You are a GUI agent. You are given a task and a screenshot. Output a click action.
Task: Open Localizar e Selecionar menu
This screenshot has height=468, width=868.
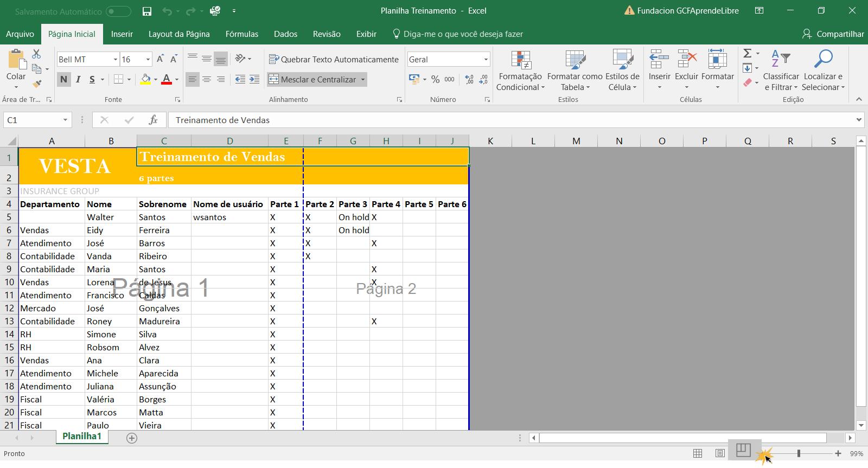tap(824, 71)
